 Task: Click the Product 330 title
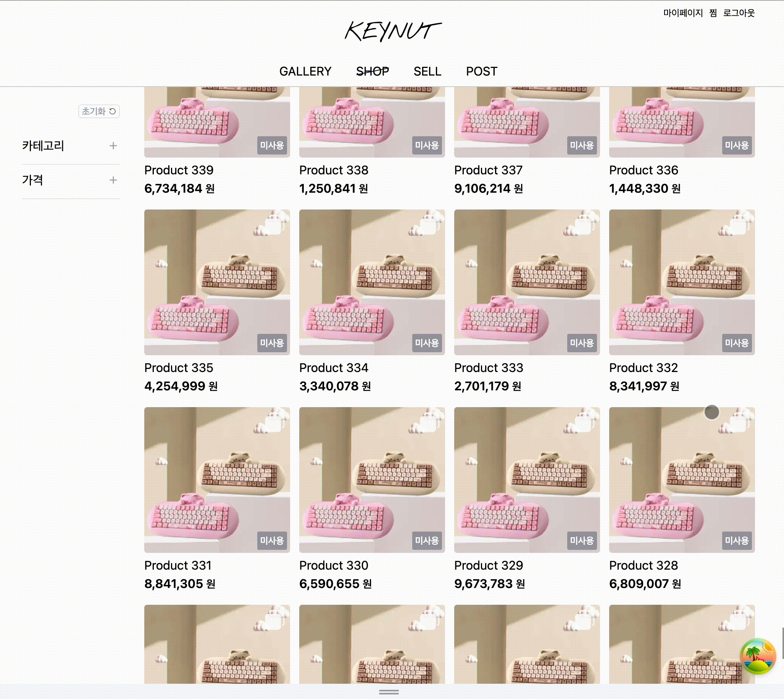click(334, 565)
